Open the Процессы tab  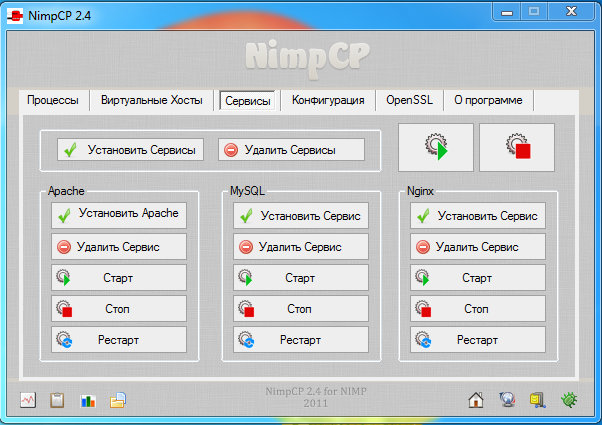point(53,100)
